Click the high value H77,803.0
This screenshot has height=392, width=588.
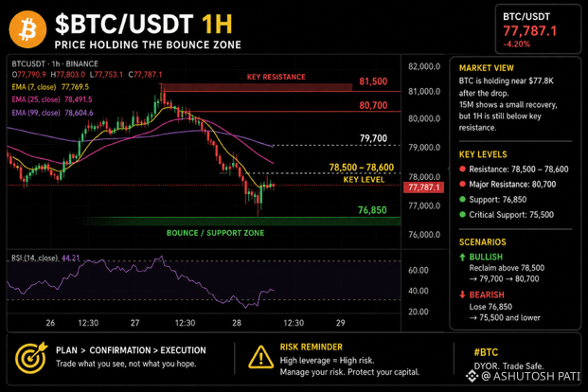(68, 75)
